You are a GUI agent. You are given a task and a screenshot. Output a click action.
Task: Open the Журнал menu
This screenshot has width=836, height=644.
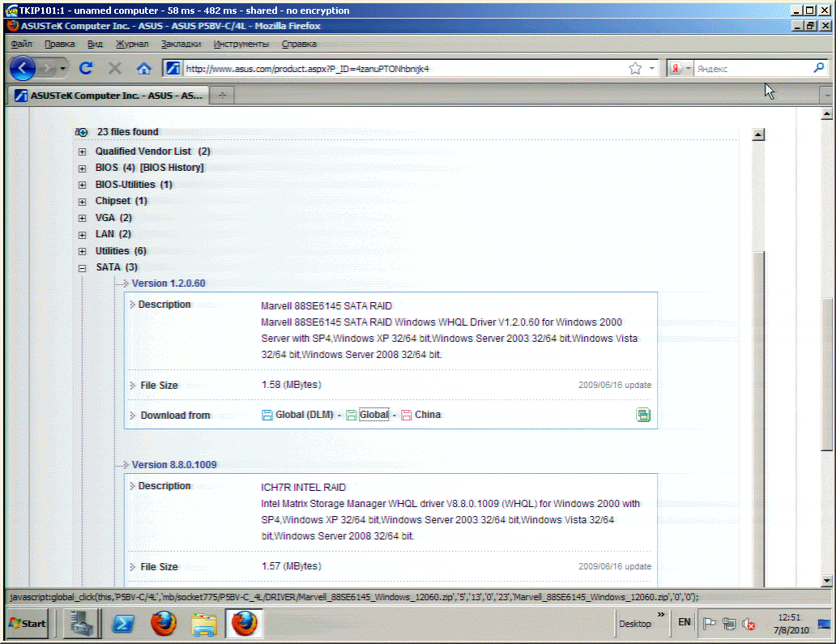pos(132,44)
